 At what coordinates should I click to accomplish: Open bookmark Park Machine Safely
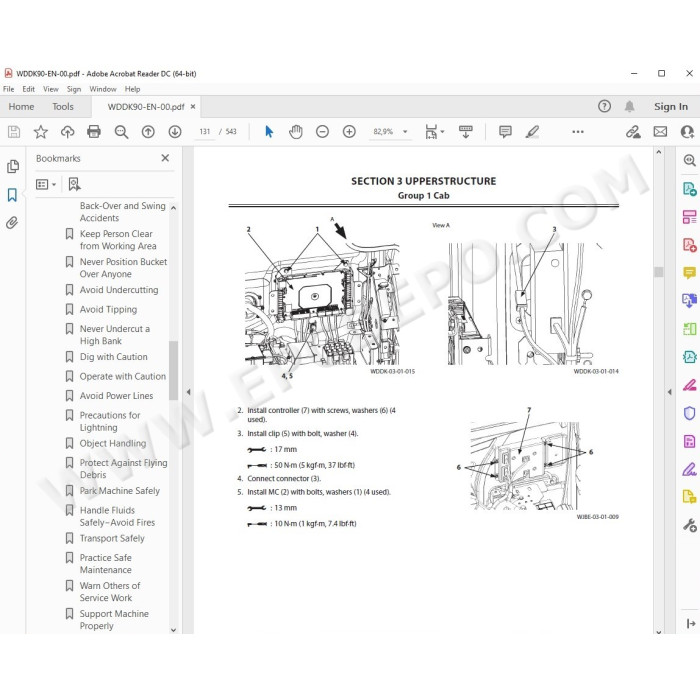(119, 491)
